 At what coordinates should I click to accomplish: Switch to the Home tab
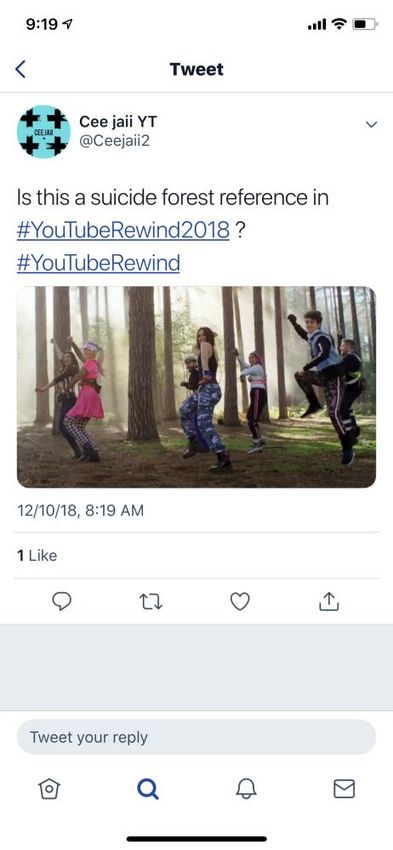[49, 789]
